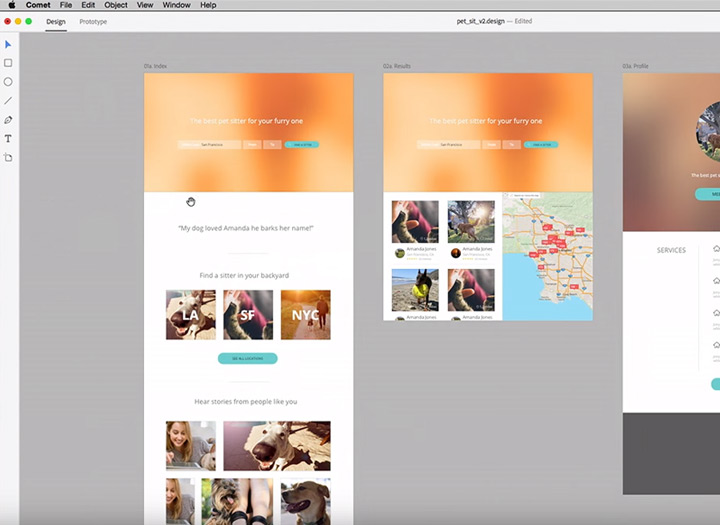
Task: Open the Help menu
Action: tap(208, 5)
